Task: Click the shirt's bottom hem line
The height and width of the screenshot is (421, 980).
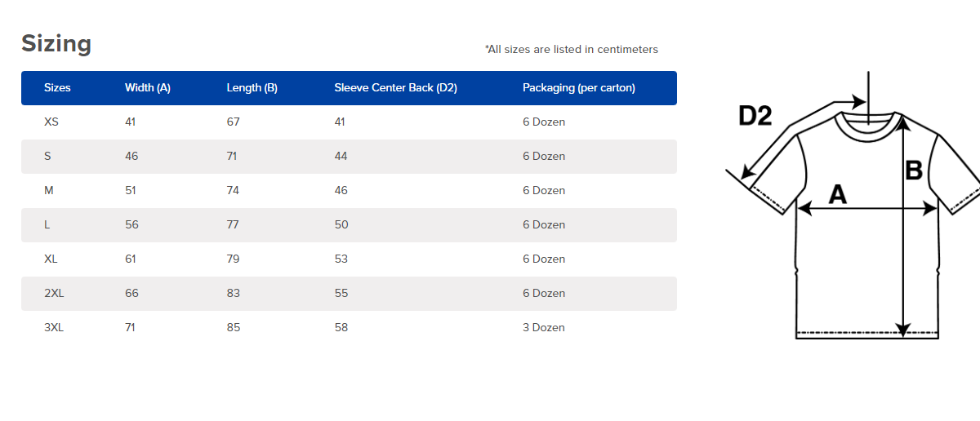Action: click(x=871, y=334)
